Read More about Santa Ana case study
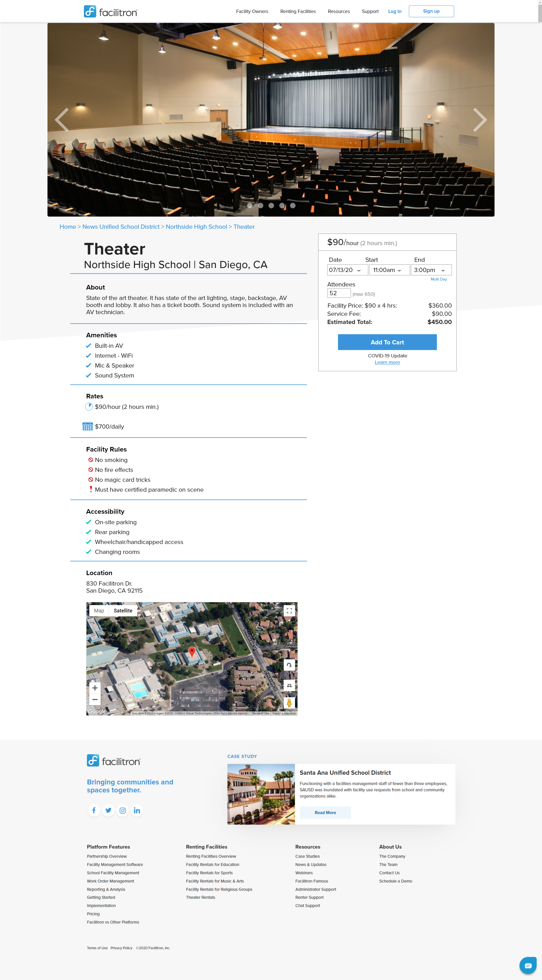This screenshot has width=542, height=980. (325, 813)
